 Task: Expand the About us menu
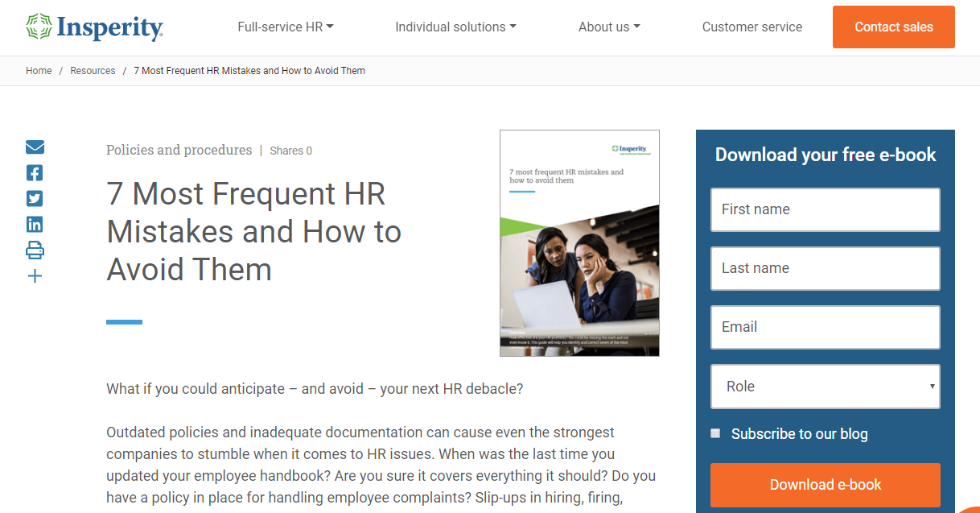coord(609,27)
